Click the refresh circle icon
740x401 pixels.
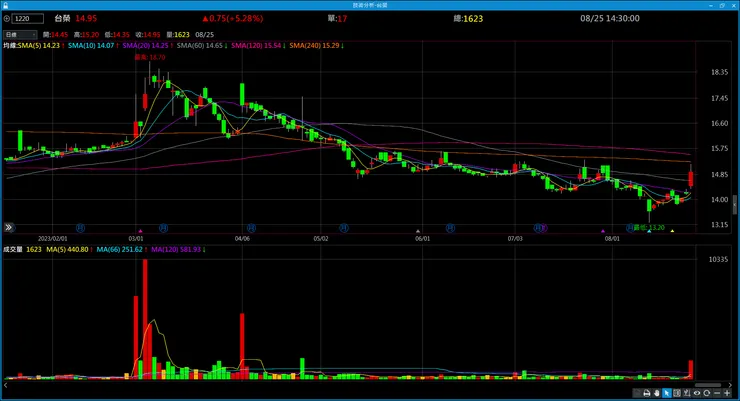coord(706,393)
